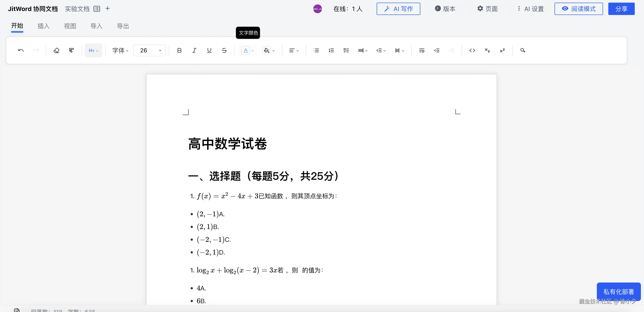This screenshot has height=312, width=644.
Task: Apply subscript formatting
Action: [487, 50]
